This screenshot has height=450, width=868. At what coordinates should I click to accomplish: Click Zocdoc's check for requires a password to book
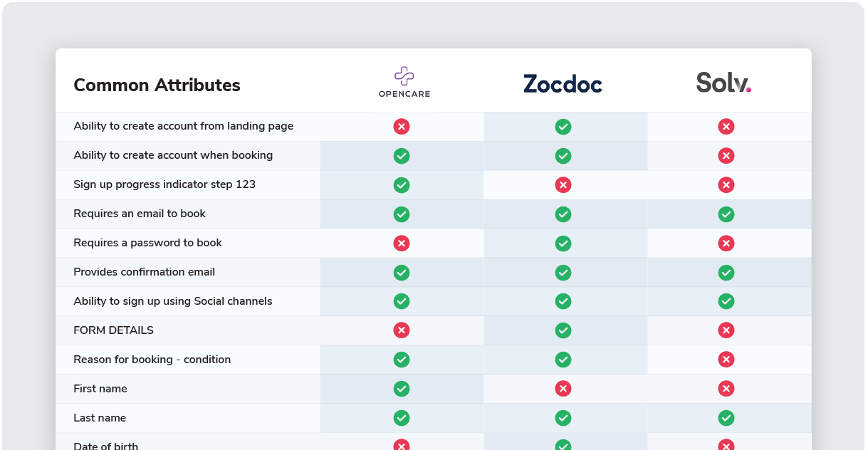pyautogui.click(x=563, y=244)
